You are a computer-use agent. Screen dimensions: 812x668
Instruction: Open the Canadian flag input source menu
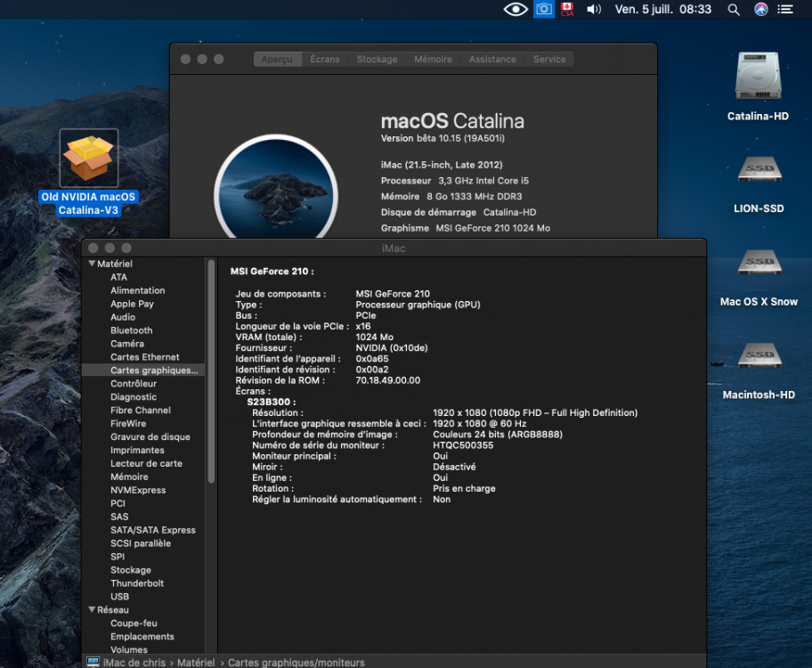coord(567,9)
